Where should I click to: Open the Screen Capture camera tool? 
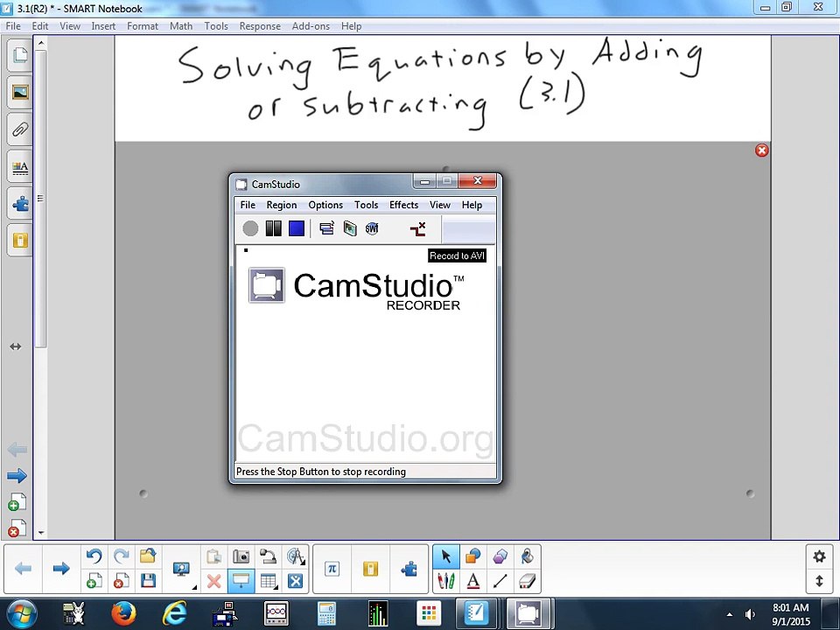[241, 556]
